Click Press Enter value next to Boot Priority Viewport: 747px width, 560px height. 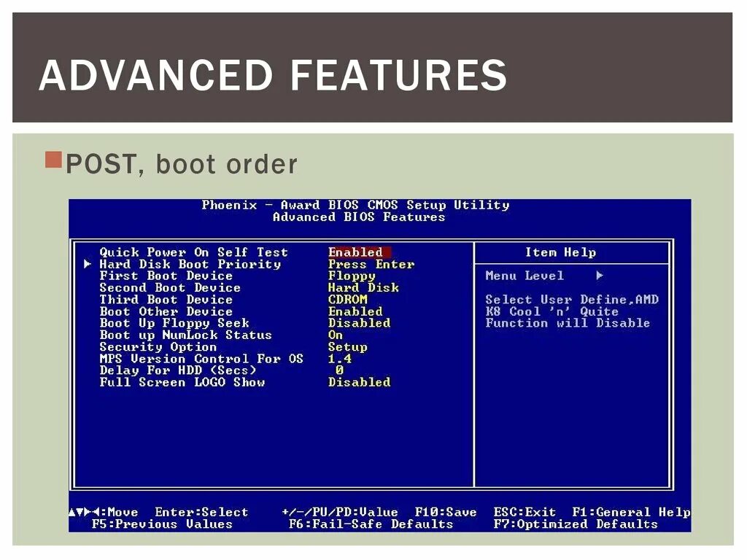point(371,264)
